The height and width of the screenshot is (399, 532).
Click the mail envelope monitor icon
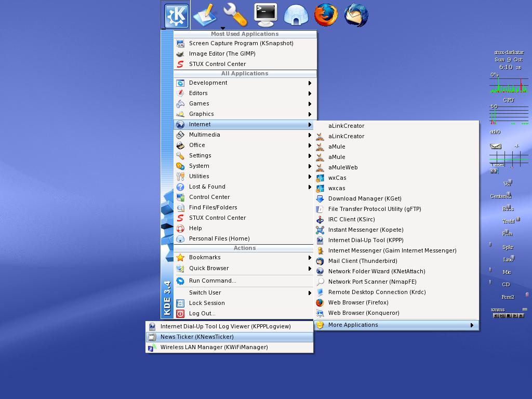pos(495,146)
